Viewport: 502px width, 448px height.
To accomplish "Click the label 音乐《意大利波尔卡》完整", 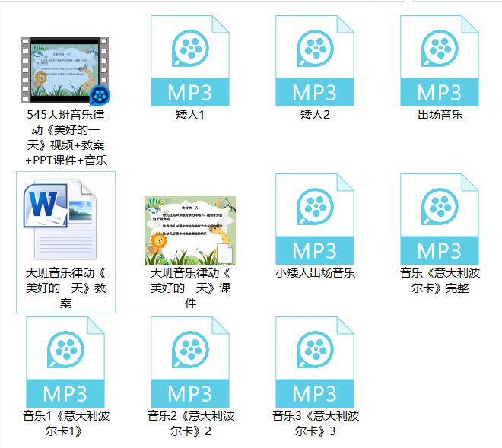I will 440,281.
